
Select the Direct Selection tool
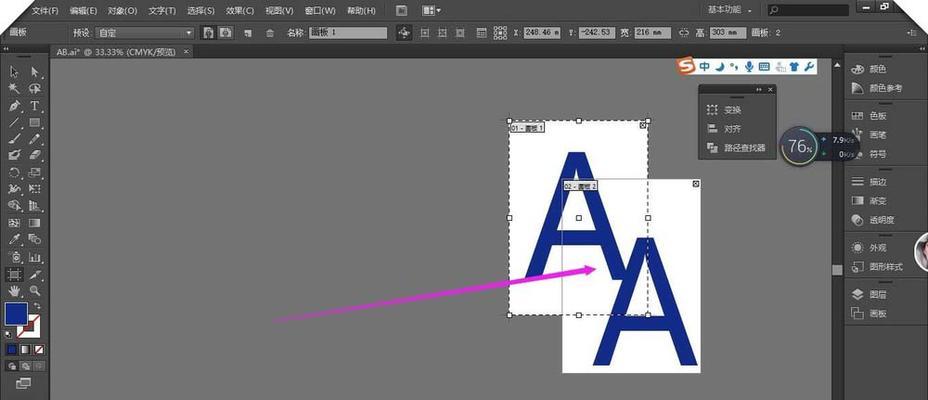pyautogui.click(x=35, y=72)
